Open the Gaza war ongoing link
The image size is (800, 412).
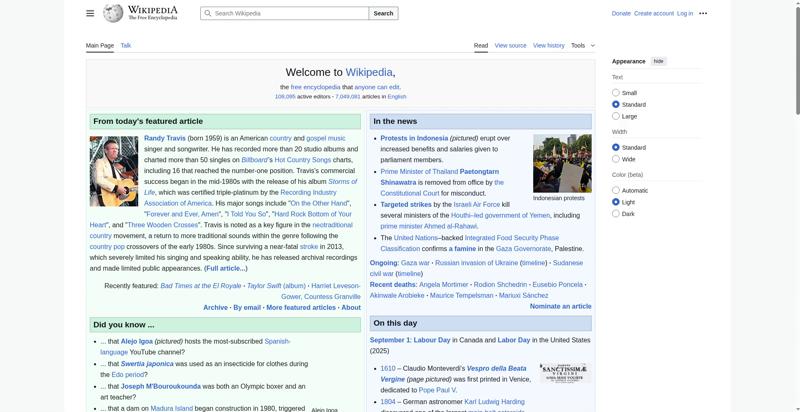point(415,263)
